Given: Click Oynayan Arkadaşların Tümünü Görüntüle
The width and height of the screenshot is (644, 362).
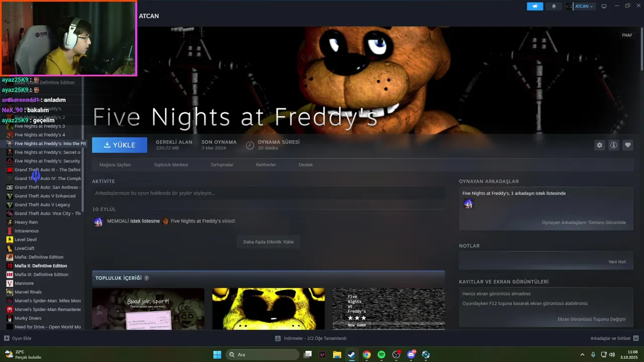Looking at the screenshot, I should click(x=584, y=222).
